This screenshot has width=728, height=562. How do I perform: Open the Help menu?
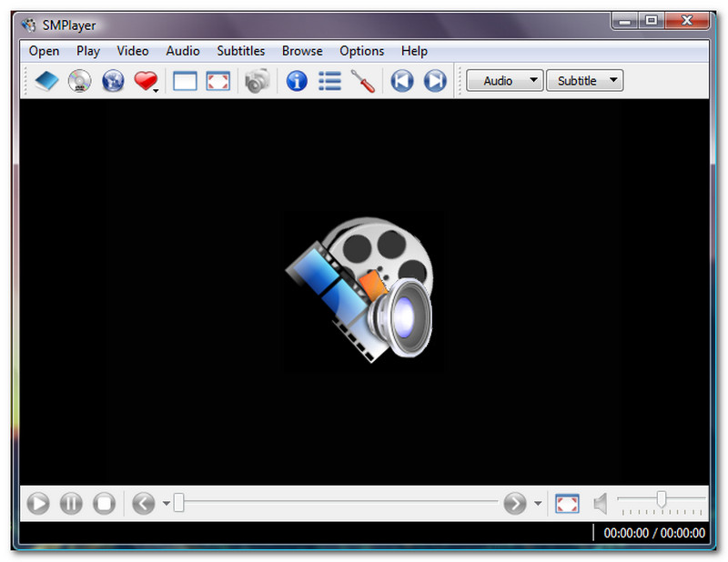coord(415,51)
